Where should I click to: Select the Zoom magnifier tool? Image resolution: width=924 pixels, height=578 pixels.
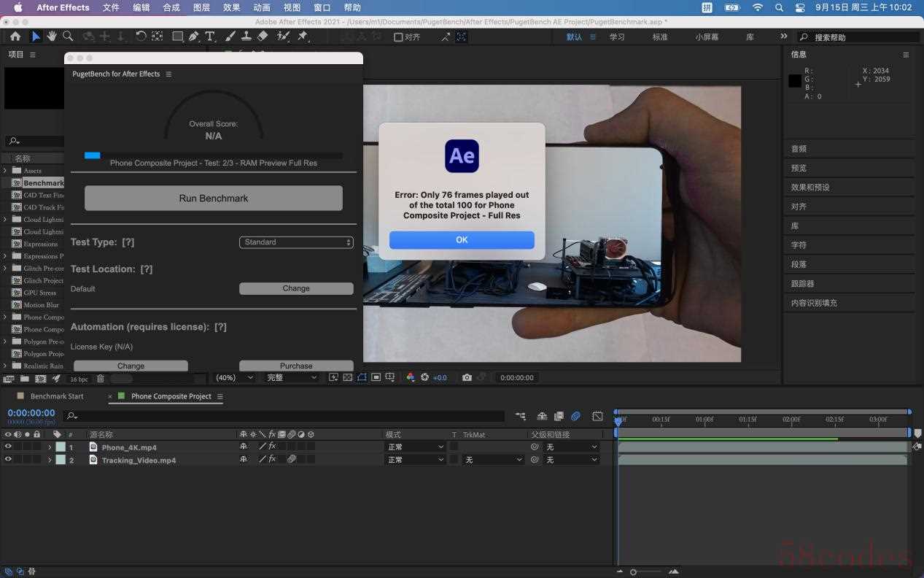coord(68,36)
